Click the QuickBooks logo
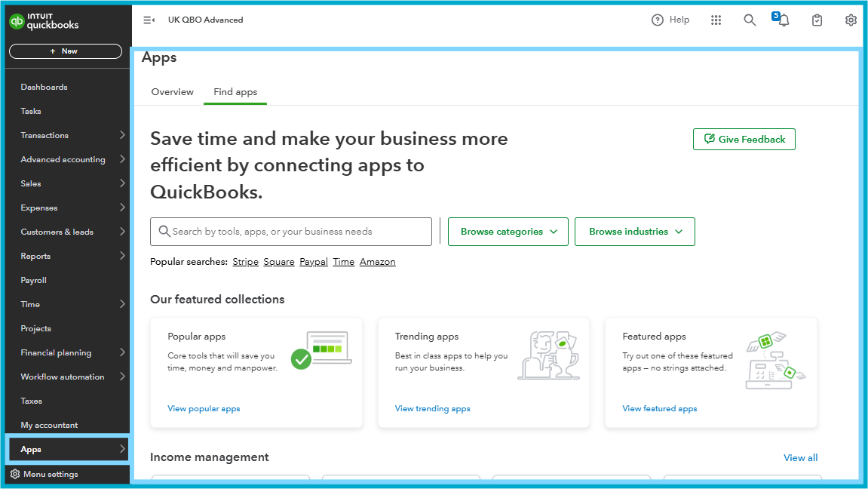The height and width of the screenshot is (489, 868). pos(44,21)
